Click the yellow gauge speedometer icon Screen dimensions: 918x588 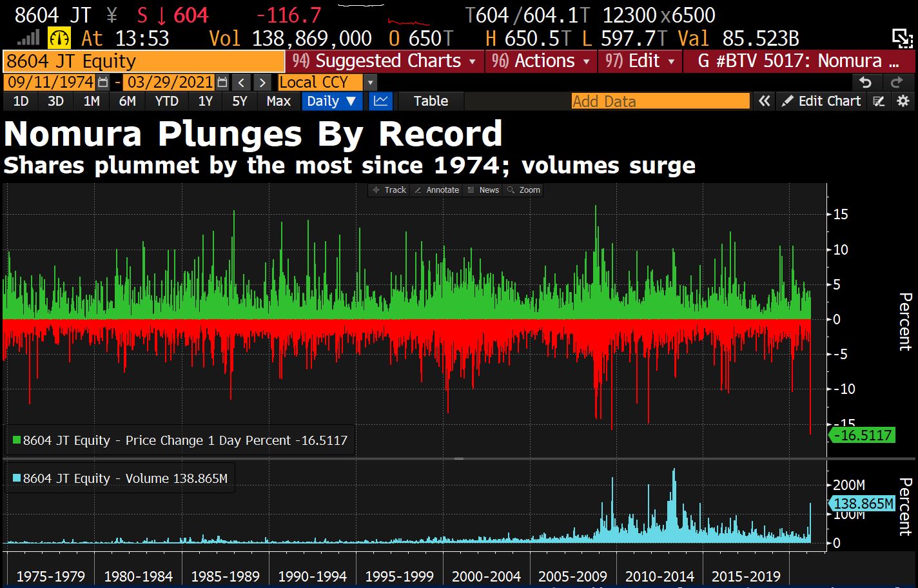[x=60, y=39]
